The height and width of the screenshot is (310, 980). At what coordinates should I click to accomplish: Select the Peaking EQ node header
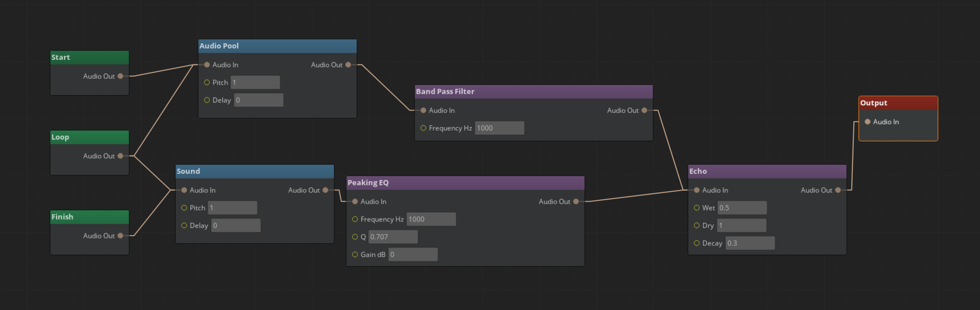(x=465, y=183)
